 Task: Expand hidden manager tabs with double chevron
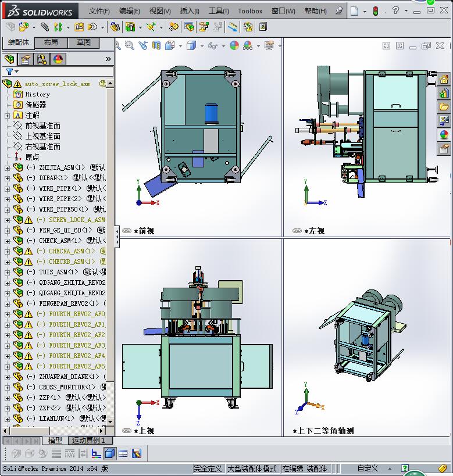pyautogui.click(x=108, y=59)
